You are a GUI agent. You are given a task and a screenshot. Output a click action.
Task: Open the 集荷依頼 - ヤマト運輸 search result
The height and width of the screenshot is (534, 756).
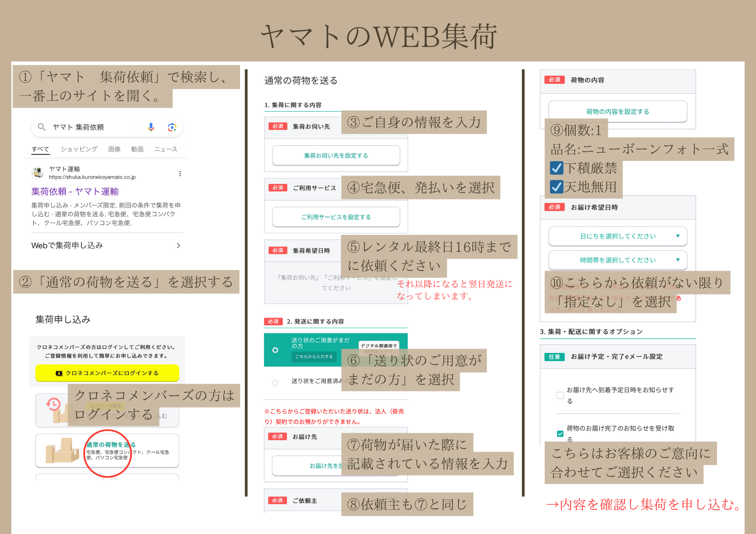pos(75,191)
